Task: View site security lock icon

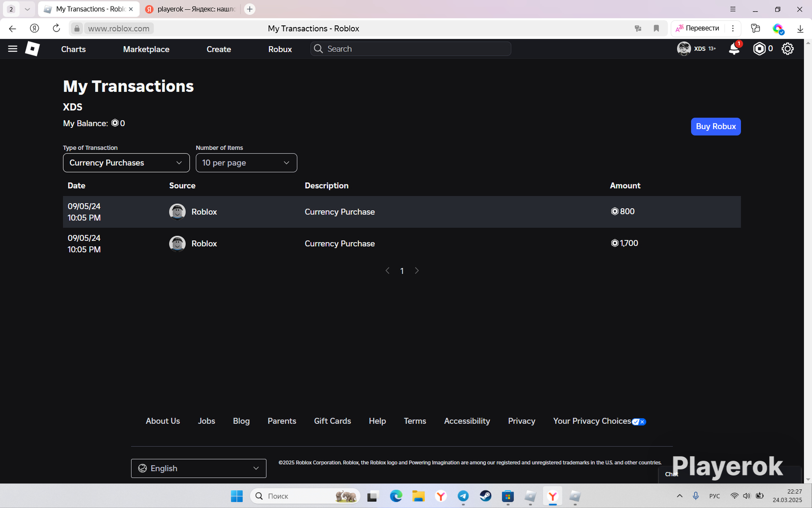Action: pos(77,28)
